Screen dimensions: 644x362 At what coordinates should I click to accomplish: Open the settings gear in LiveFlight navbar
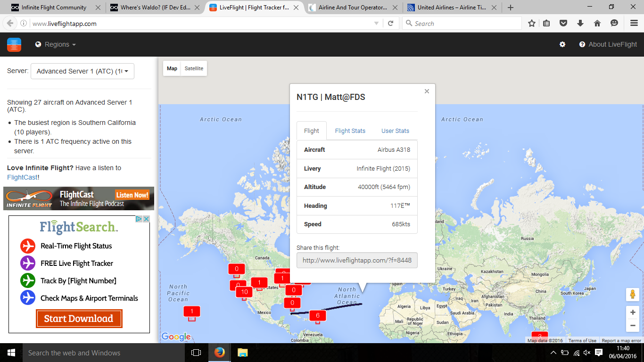(562, 44)
